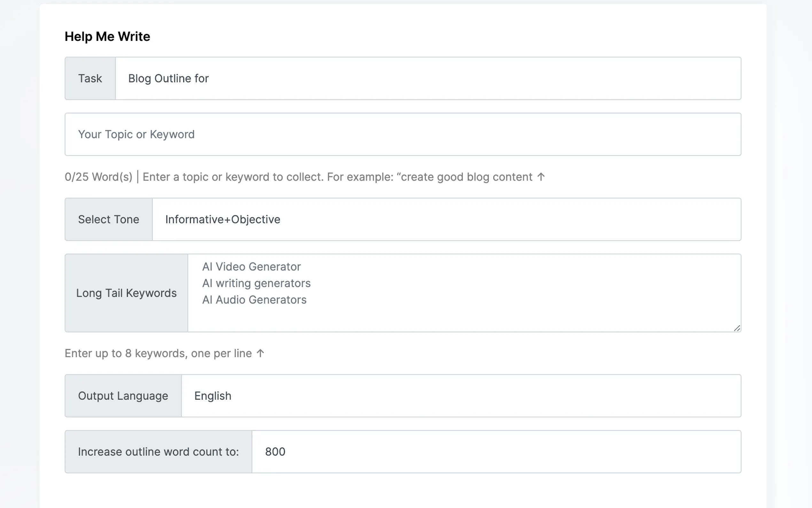Click the 0/25 Word(s) counter text
Image resolution: width=812 pixels, height=508 pixels.
coord(99,177)
